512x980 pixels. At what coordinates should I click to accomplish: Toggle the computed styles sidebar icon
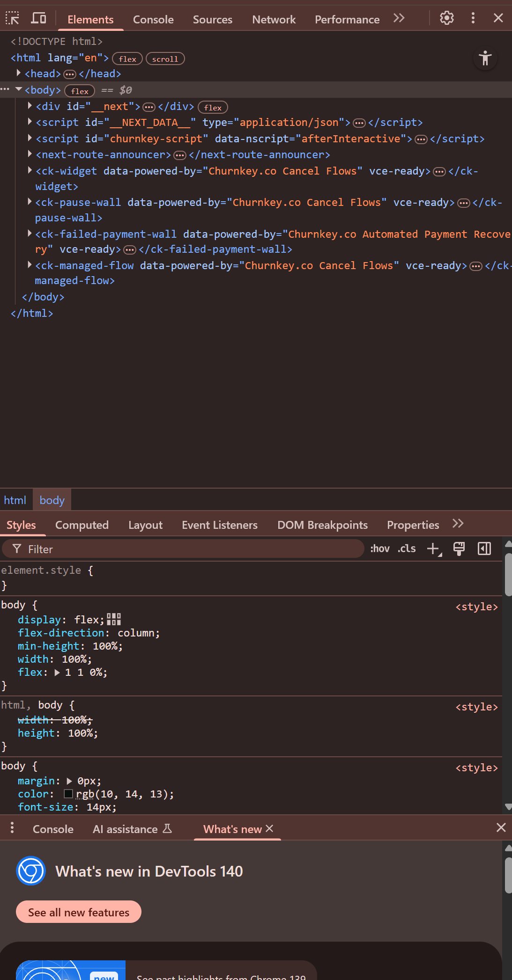pyautogui.click(x=484, y=549)
